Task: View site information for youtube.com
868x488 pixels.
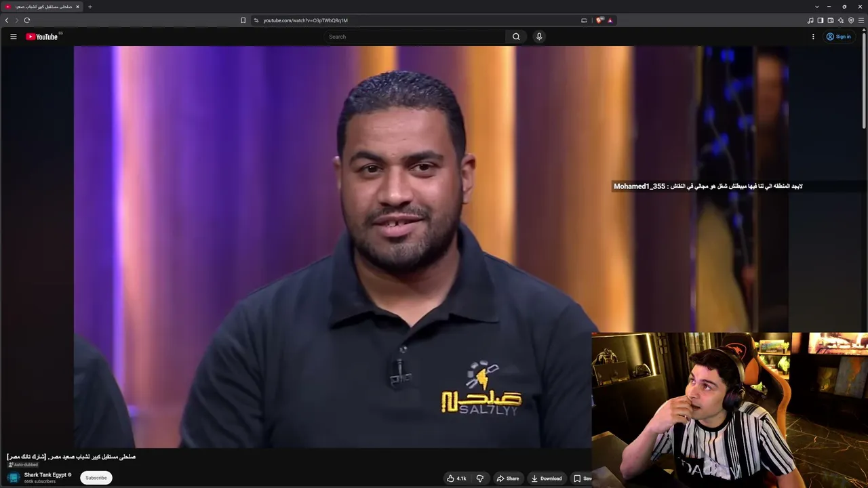Action: coord(256,20)
